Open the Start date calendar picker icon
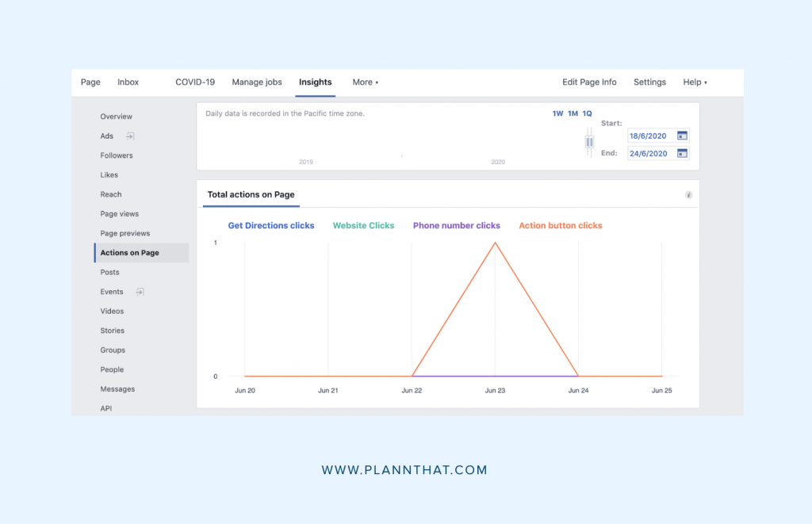This screenshot has width=812, height=524. [x=682, y=136]
